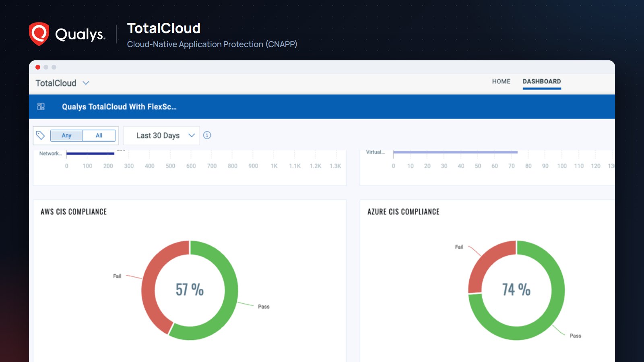Click the Network... axis label

click(x=50, y=153)
